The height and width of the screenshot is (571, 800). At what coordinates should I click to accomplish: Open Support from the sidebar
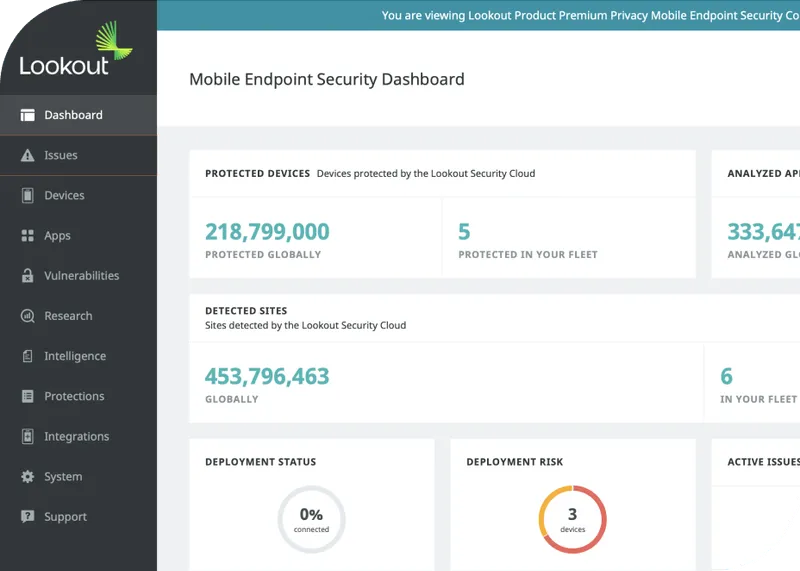(79, 516)
